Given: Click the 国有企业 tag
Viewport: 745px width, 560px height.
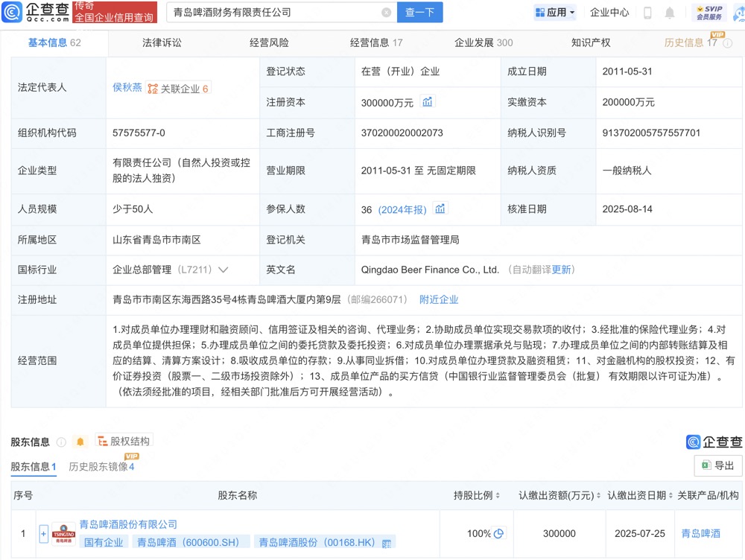Looking at the screenshot, I should (x=104, y=542).
